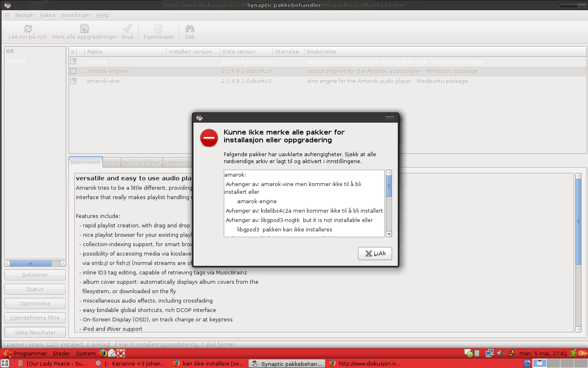This screenshot has width=588, height=368.
Task: Select 'Alt' in the sidebar list
Action: [x=35, y=52]
